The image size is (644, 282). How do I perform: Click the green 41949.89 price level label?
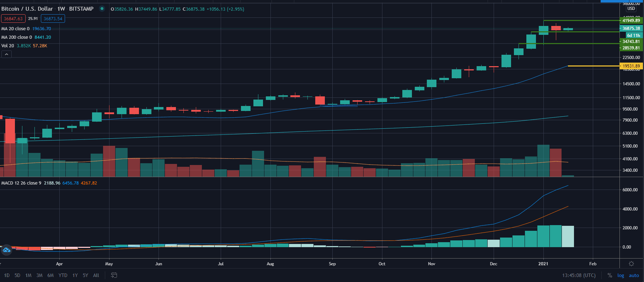(631, 21)
